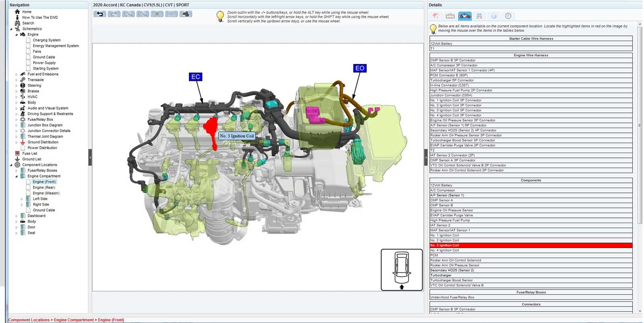Open the house tab in the Details panel
The height and width of the screenshot is (323, 644).
tap(436, 16)
